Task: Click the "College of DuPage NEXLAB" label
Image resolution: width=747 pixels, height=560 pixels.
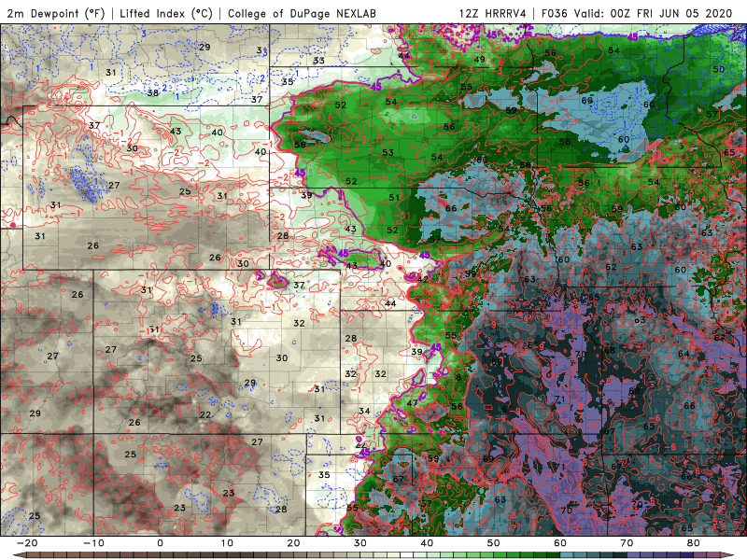Action: [302, 13]
